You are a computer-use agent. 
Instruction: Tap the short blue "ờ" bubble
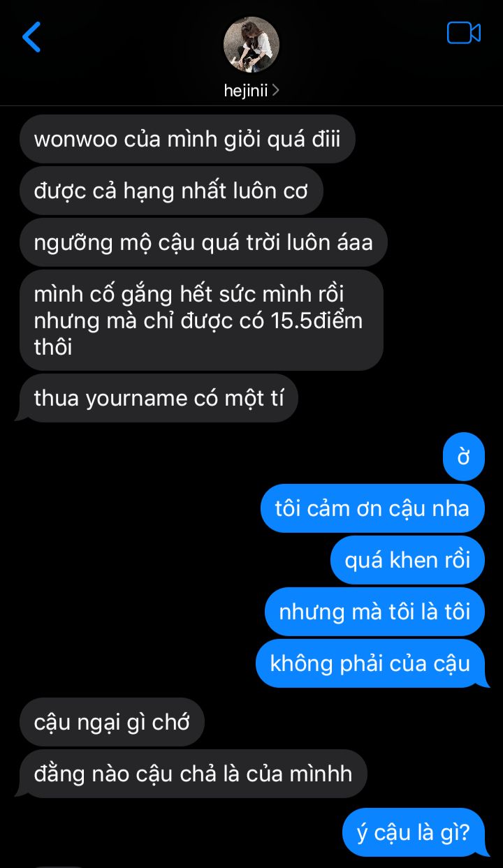(464, 457)
